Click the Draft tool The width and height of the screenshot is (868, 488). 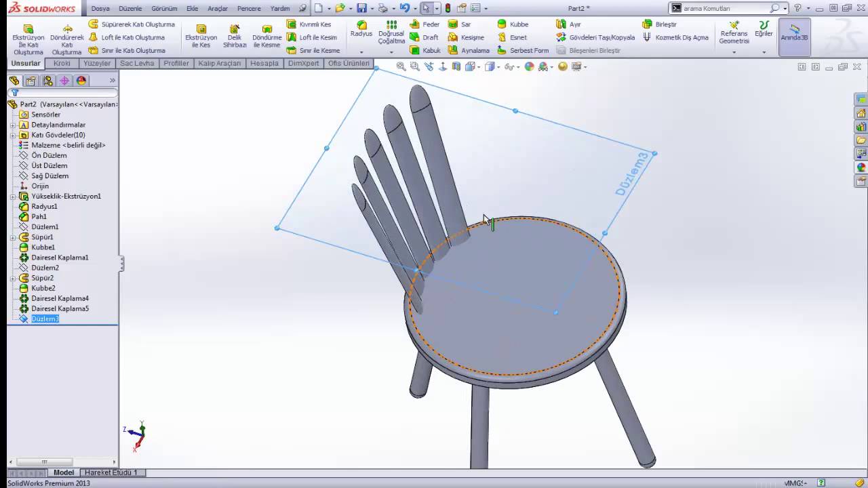pos(424,37)
